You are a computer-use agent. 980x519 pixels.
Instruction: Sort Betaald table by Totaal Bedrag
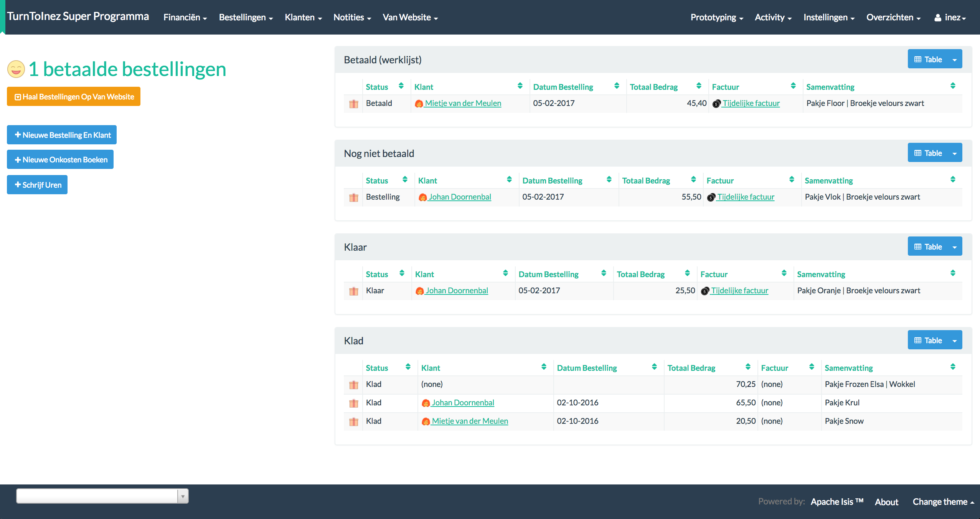(x=699, y=86)
